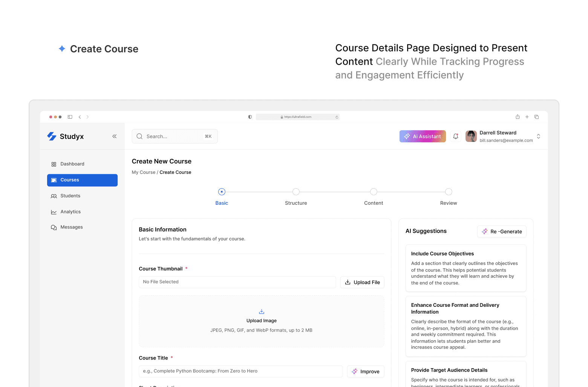The width and height of the screenshot is (588, 387).
Task: Open Provide Target Audience Details suggestion
Action: [x=466, y=374]
